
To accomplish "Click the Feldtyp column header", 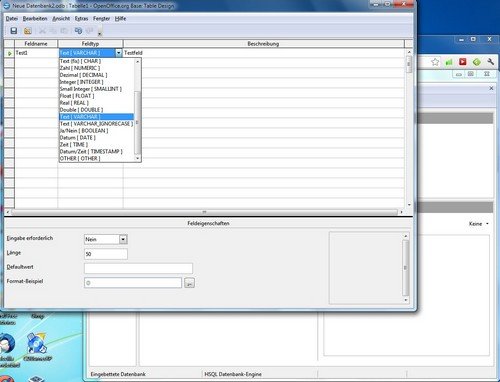I will point(90,44).
